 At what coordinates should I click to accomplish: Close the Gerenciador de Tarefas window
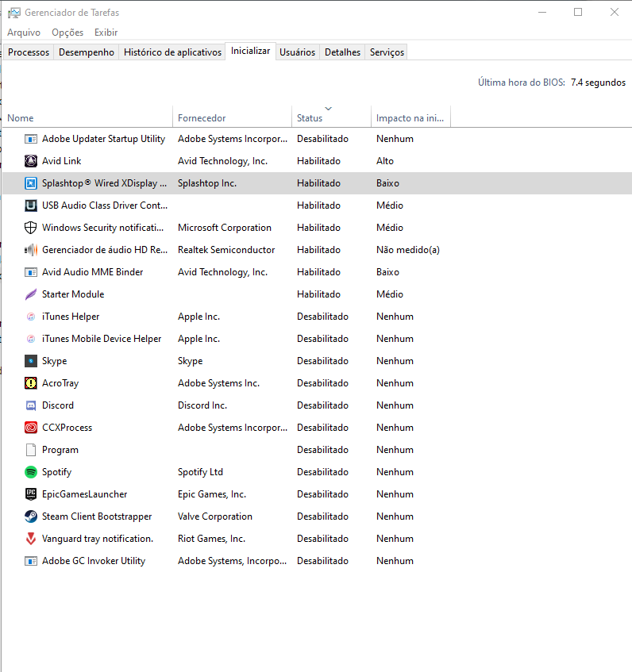tap(615, 13)
